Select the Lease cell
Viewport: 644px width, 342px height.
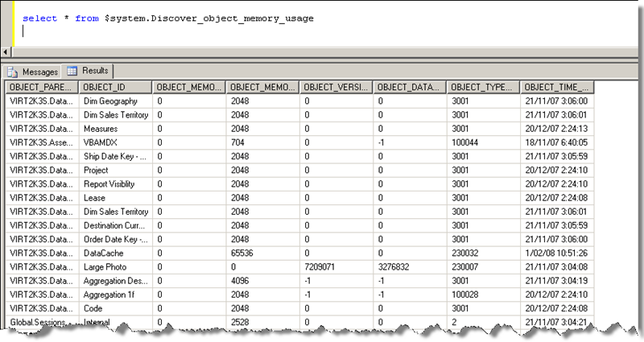[115, 198]
